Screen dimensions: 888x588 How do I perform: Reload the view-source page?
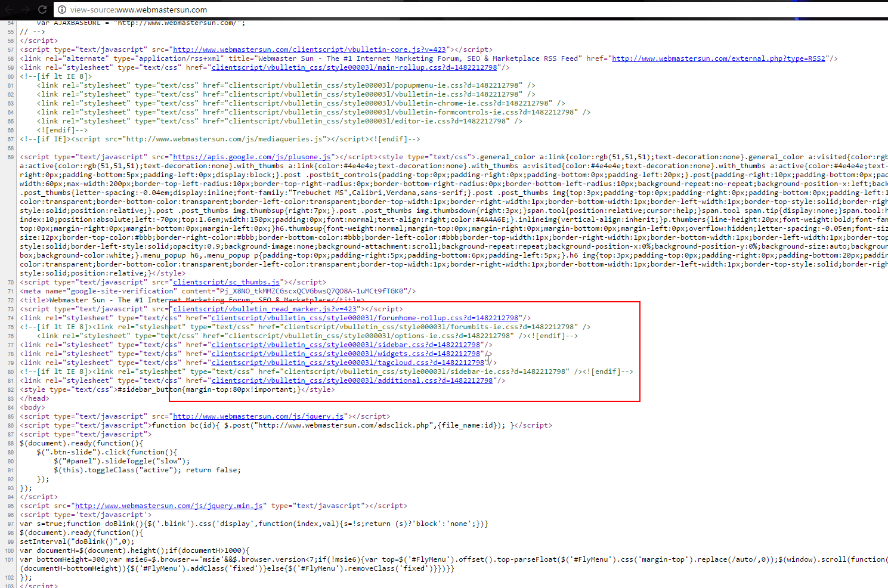pos(42,10)
